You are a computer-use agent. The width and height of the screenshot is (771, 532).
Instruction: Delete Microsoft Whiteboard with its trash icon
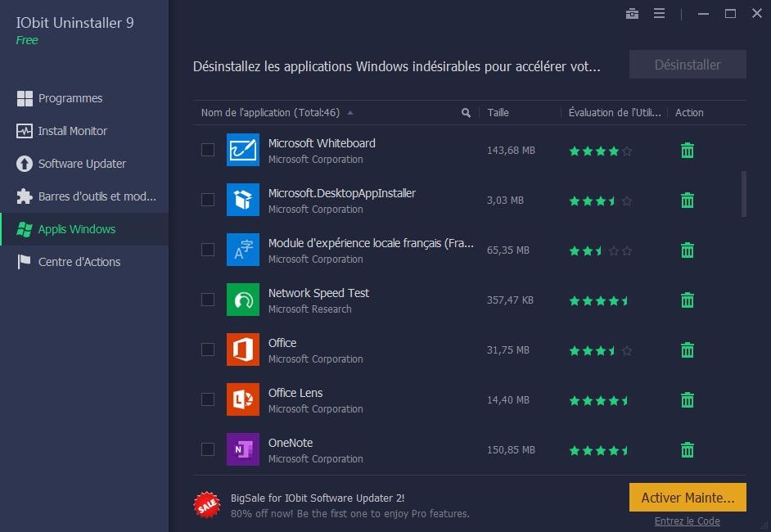pos(688,151)
